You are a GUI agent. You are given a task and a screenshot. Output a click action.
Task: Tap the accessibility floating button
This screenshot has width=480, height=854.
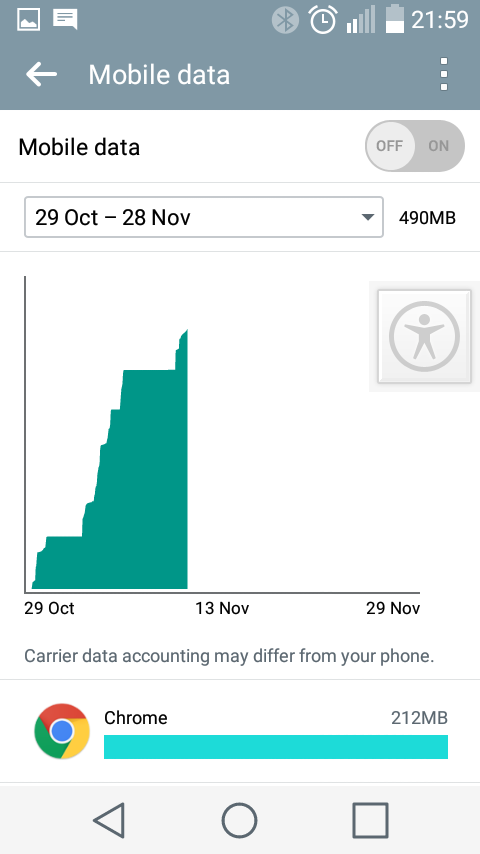coord(424,336)
